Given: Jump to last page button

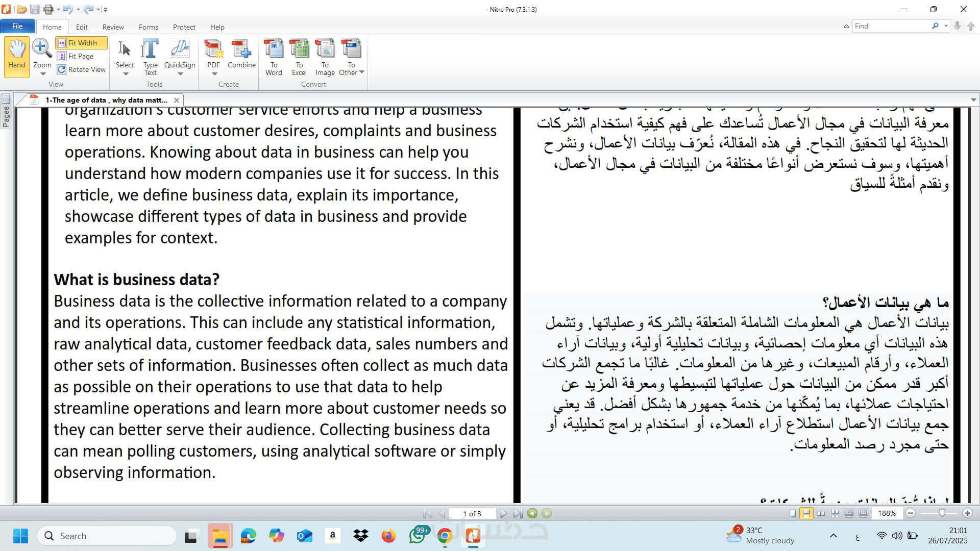Looking at the screenshot, I should point(518,514).
